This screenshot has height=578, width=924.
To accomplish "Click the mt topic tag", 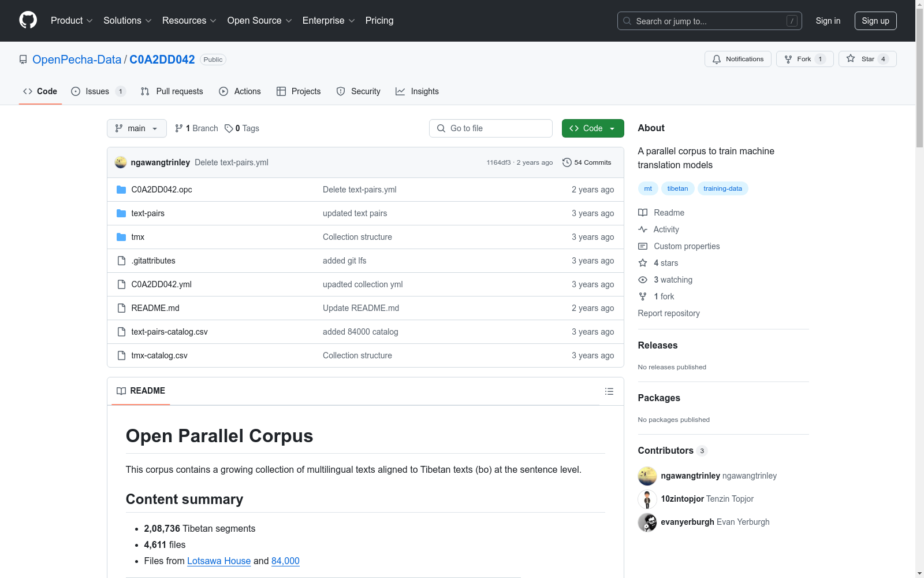I will pyautogui.click(x=648, y=188).
